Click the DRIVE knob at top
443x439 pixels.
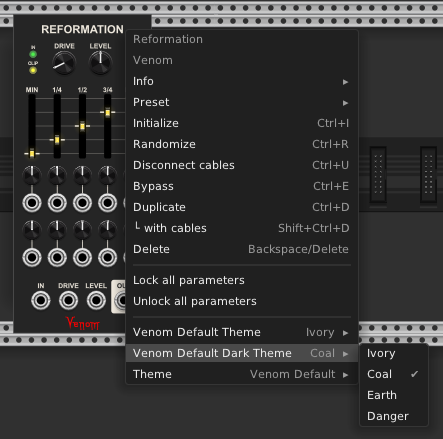(64, 63)
